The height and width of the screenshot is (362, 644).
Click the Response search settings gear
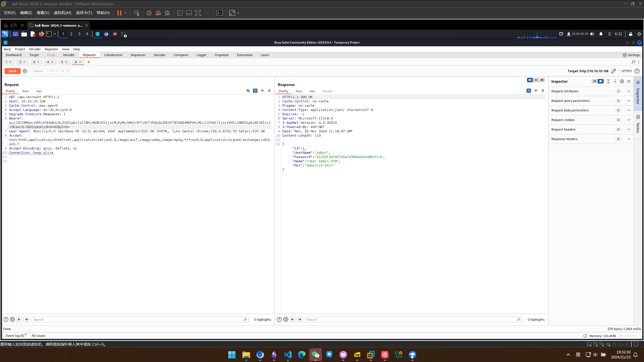point(286,319)
